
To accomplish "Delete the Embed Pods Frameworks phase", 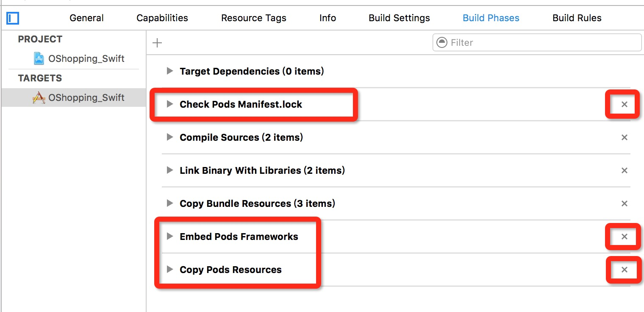I will (624, 237).
